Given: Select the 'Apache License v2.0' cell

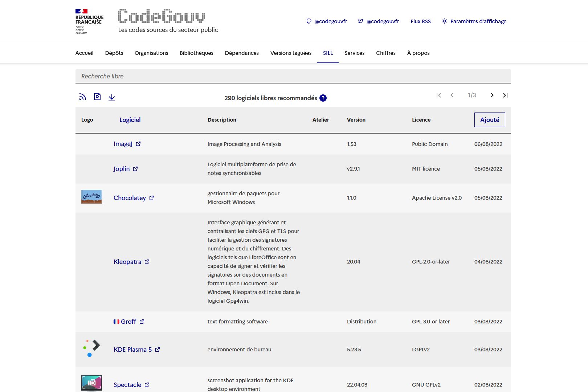Looking at the screenshot, I should tap(437, 198).
